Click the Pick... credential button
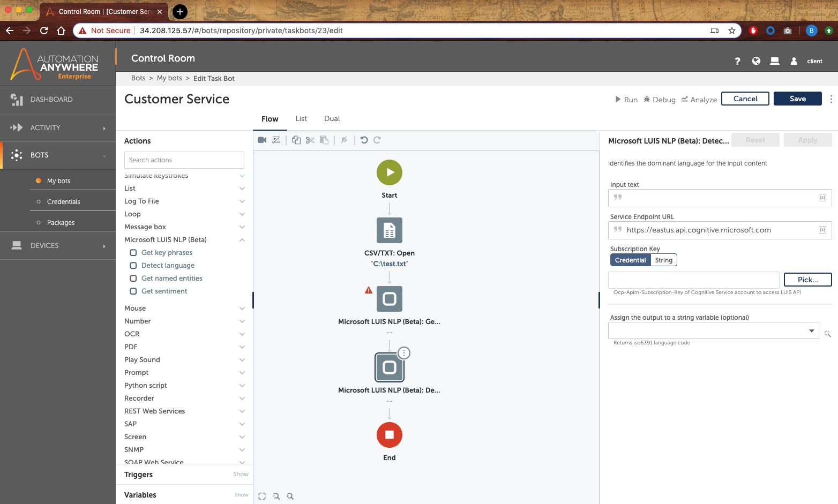Image resolution: width=838 pixels, height=504 pixels. click(x=807, y=280)
